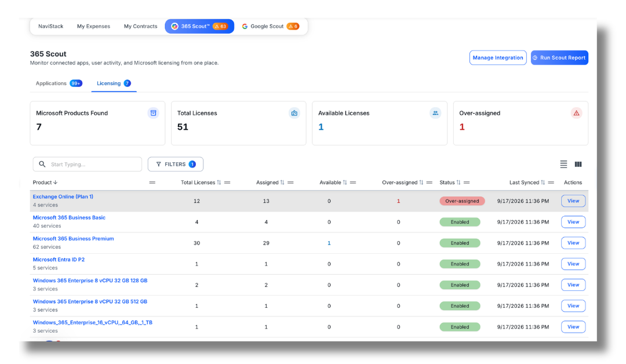View Microsoft Entra ID P2 row
The height and width of the screenshot is (364, 626).
coord(573,264)
